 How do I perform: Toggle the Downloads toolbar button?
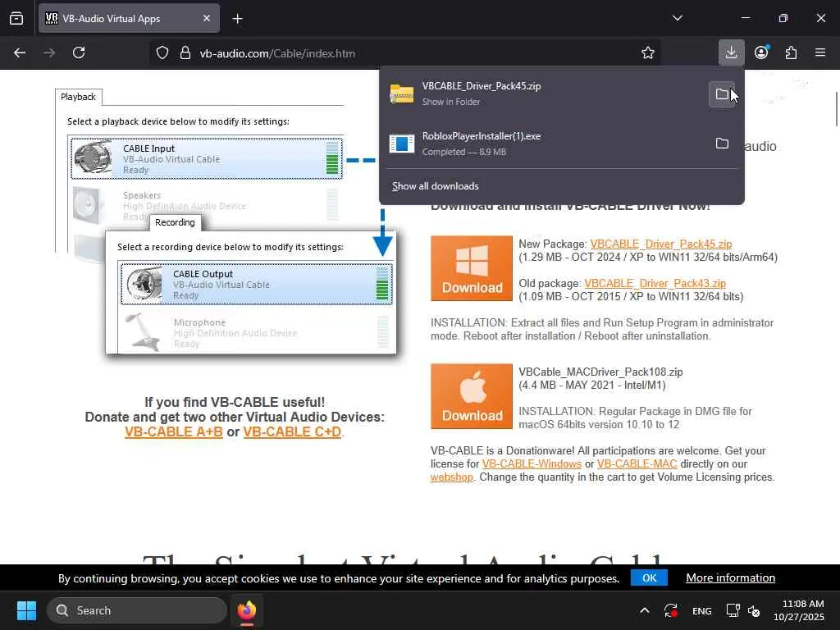pyautogui.click(x=731, y=52)
